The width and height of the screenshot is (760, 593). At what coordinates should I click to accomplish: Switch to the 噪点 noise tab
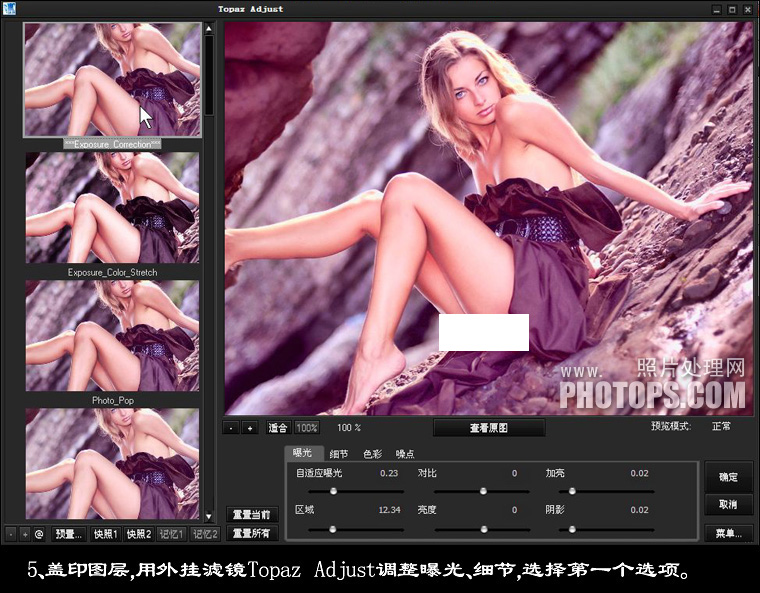coord(405,454)
